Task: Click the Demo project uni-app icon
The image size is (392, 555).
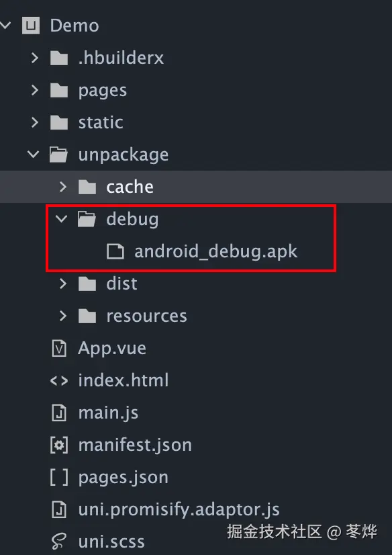Action: 31,26
